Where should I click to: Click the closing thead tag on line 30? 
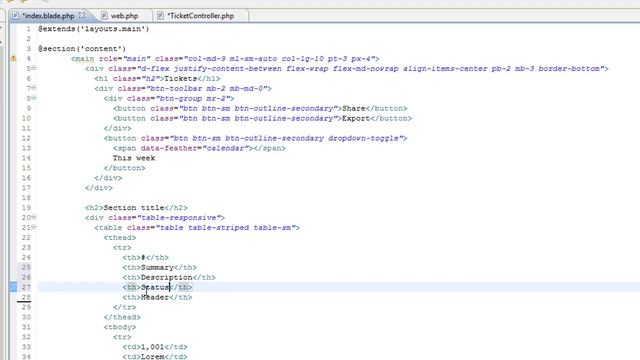tap(122, 317)
